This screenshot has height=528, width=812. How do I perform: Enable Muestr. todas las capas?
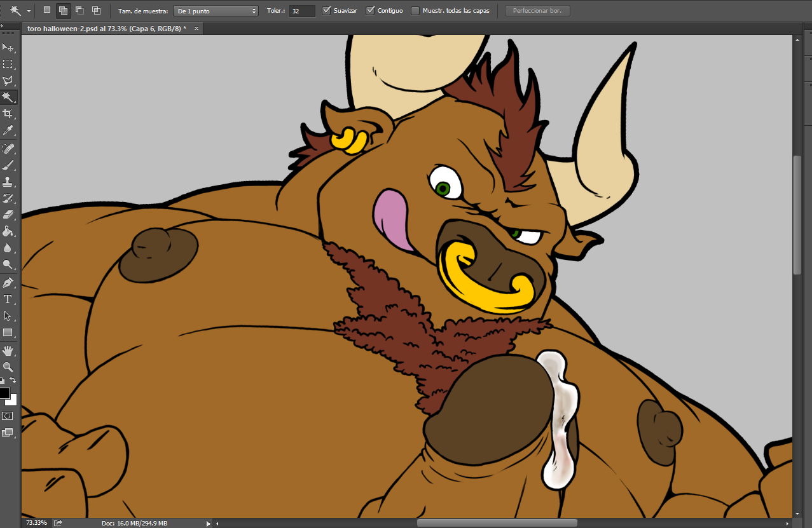coord(415,11)
